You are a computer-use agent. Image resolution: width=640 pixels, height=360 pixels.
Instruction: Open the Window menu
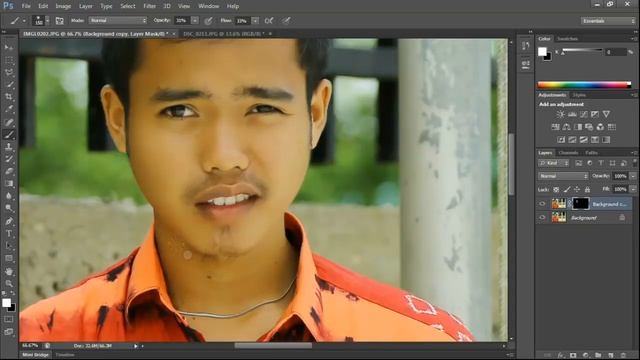(208, 6)
